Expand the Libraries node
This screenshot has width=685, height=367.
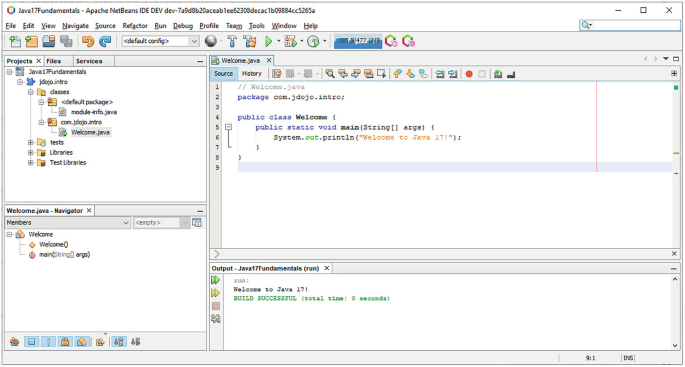31,152
